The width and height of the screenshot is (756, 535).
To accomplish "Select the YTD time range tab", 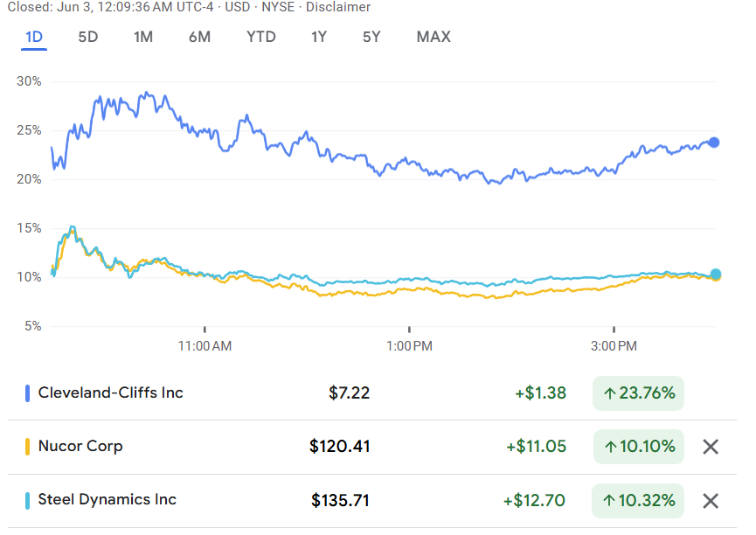I will (x=260, y=37).
